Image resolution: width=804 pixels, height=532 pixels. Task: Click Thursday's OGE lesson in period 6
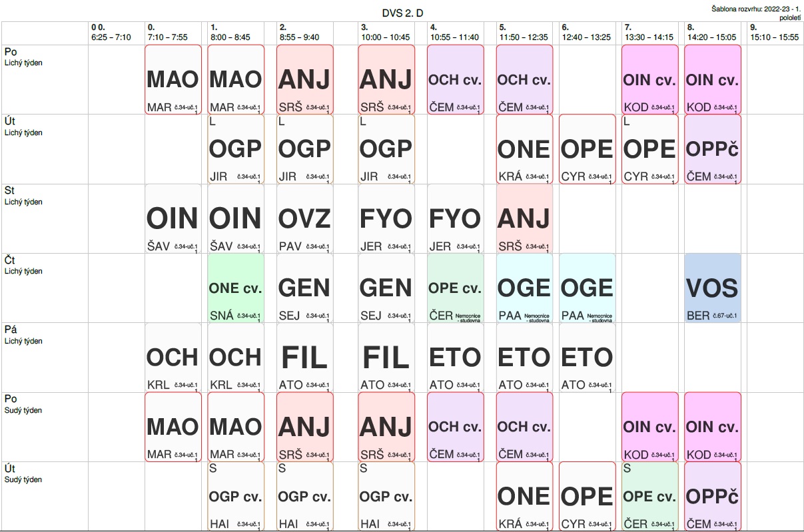click(x=586, y=288)
